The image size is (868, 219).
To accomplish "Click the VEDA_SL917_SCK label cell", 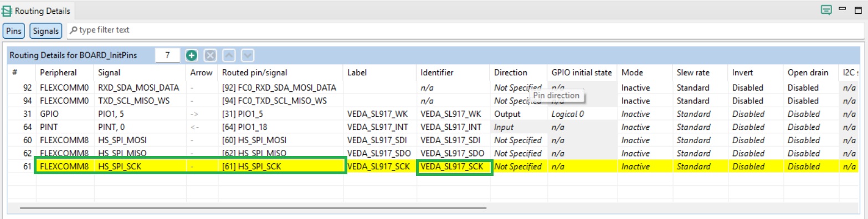I will coord(380,166).
